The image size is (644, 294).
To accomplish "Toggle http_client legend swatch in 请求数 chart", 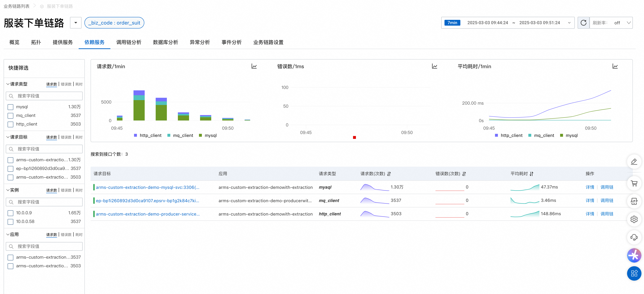I will (135, 135).
